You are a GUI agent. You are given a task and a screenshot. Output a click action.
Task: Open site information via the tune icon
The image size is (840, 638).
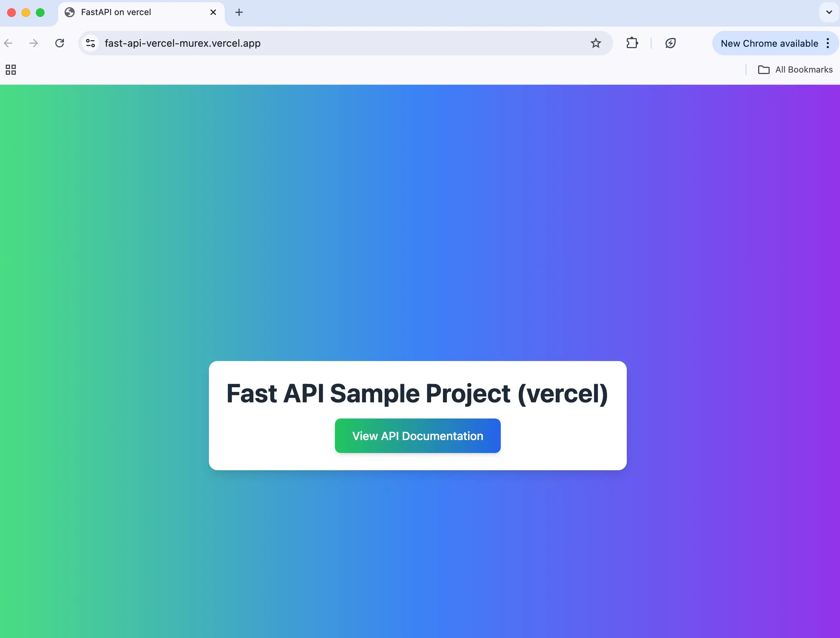pos(90,43)
